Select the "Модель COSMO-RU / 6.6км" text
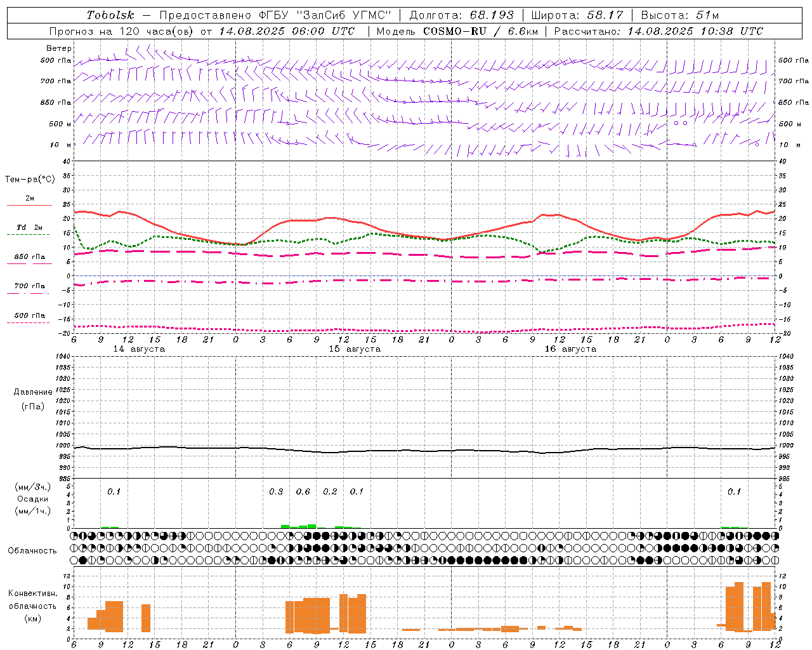Image resolution: width=812 pixels, height=650 pixels. (457, 30)
